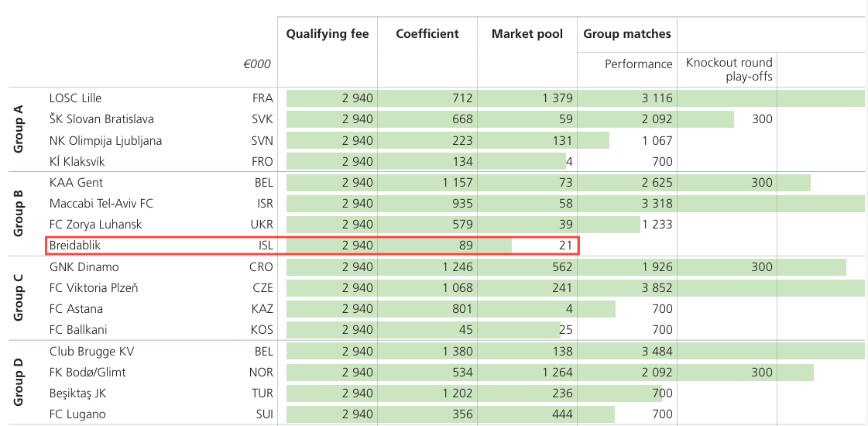The width and height of the screenshot is (868, 426).
Task: Click the KAZ country code
Action: click(x=262, y=309)
